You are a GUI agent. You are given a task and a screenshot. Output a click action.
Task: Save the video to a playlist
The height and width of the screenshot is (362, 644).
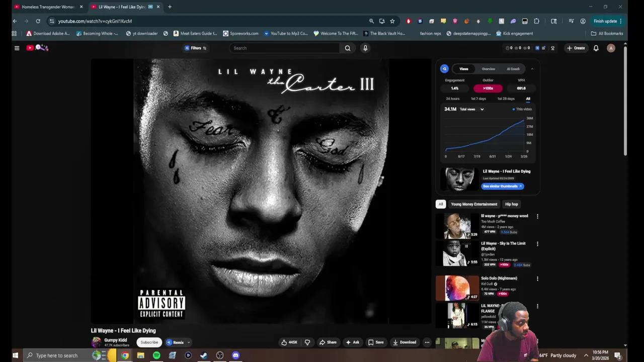(x=376, y=342)
